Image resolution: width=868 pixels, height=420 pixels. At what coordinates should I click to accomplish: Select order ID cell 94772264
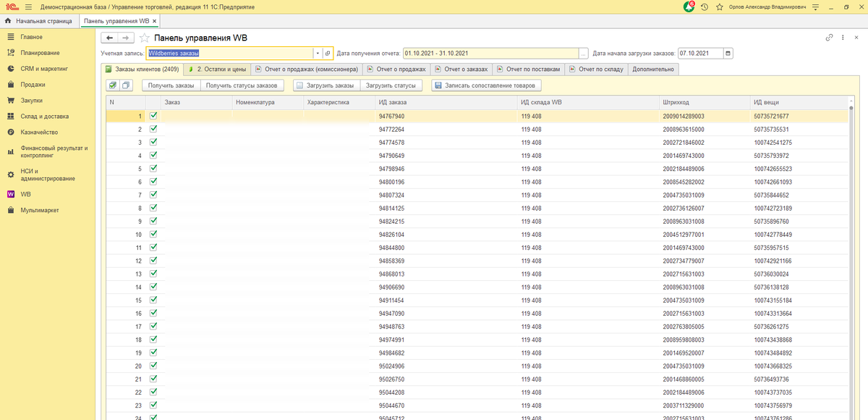[446, 129]
